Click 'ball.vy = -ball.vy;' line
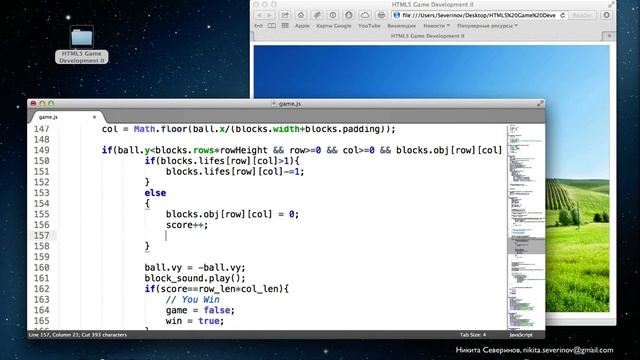Image resolution: width=640 pixels, height=360 pixels. coord(195,268)
